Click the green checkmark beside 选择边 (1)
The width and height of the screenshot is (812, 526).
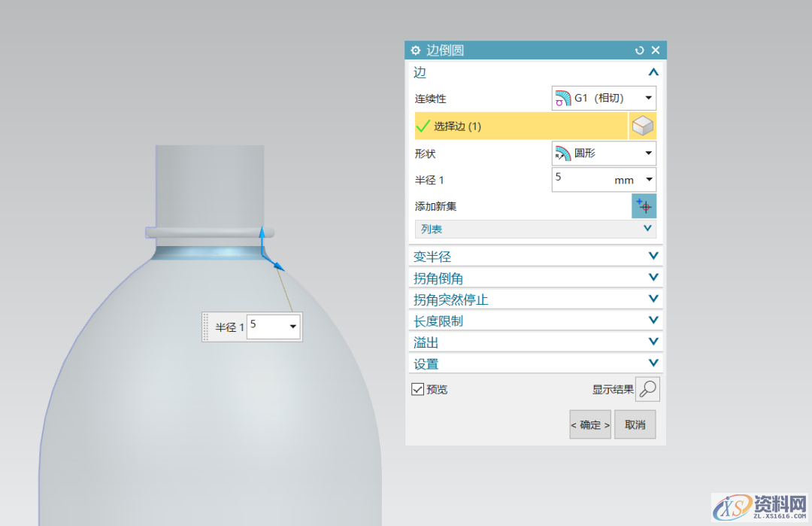pyautogui.click(x=423, y=126)
